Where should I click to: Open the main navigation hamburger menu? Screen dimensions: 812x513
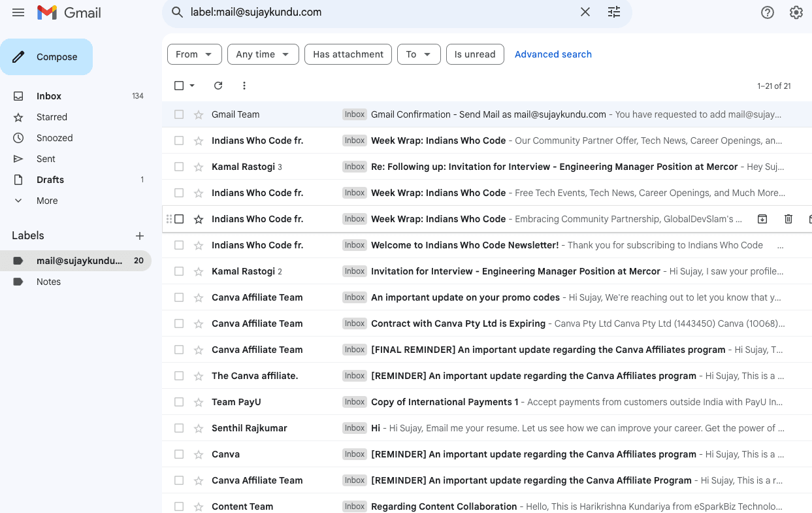[x=18, y=12]
